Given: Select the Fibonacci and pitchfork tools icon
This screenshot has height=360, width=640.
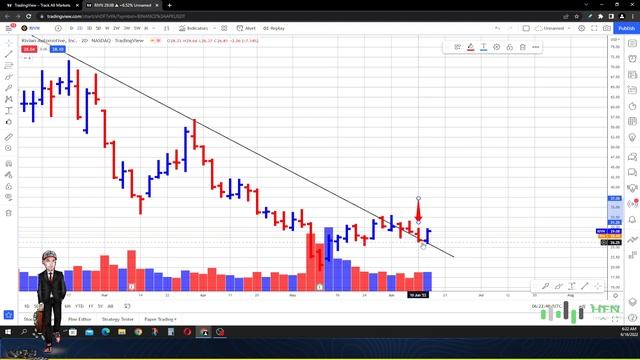Looking at the screenshot, I should coord(9,65).
